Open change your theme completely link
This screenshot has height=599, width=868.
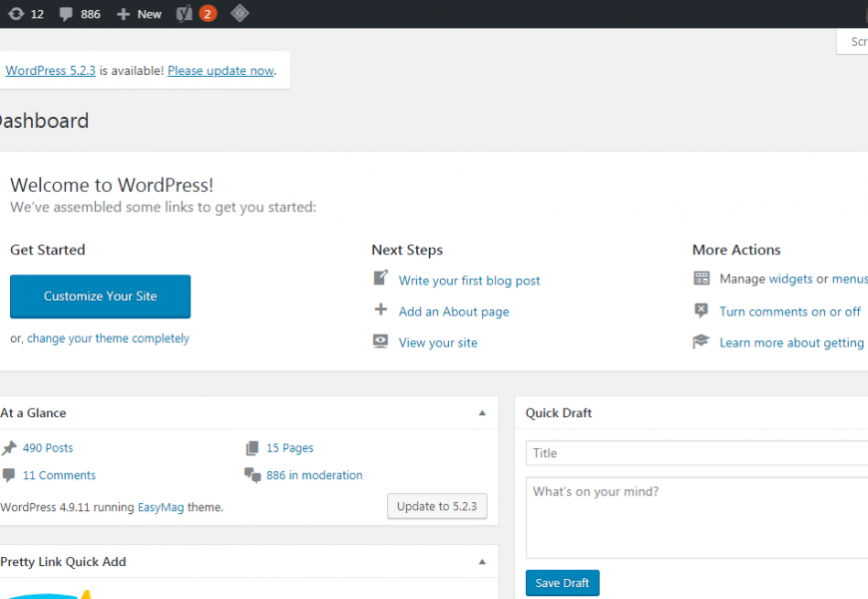pyautogui.click(x=108, y=338)
